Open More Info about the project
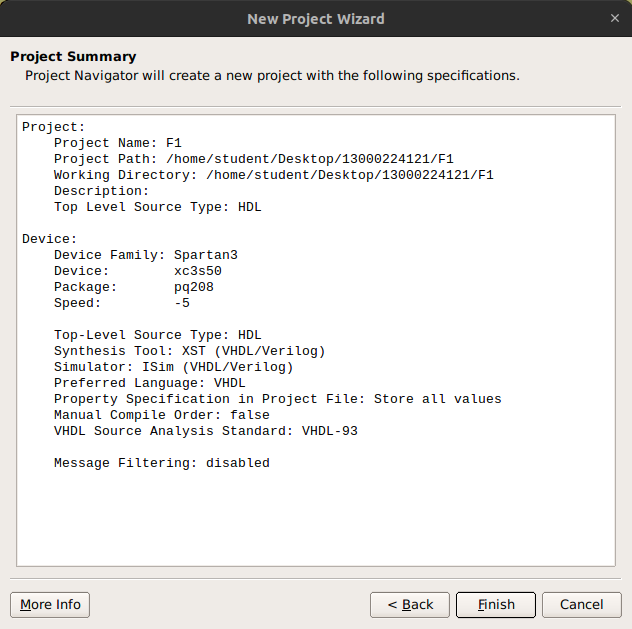Screen dimensions: 632x629 (50, 605)
